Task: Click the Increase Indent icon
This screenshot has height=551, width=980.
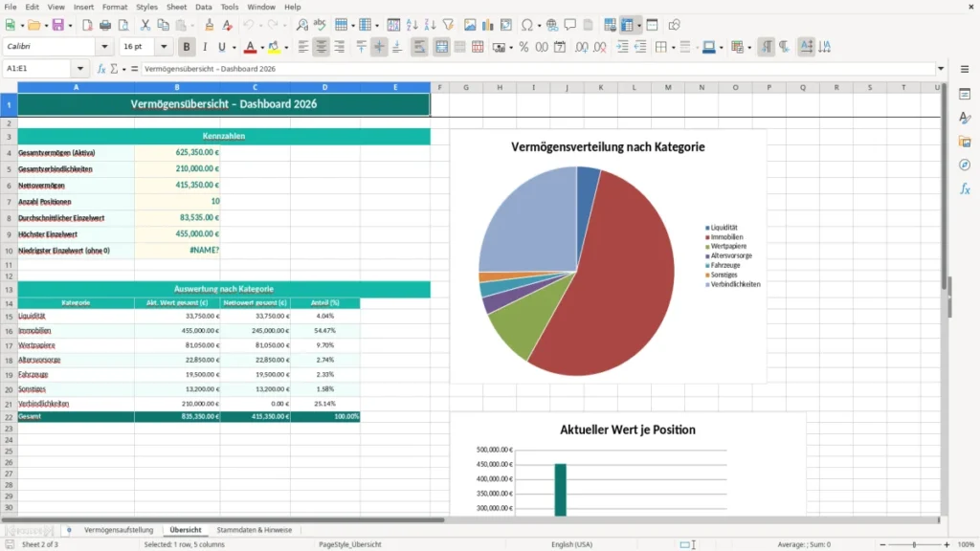Action: pos(622,47)
